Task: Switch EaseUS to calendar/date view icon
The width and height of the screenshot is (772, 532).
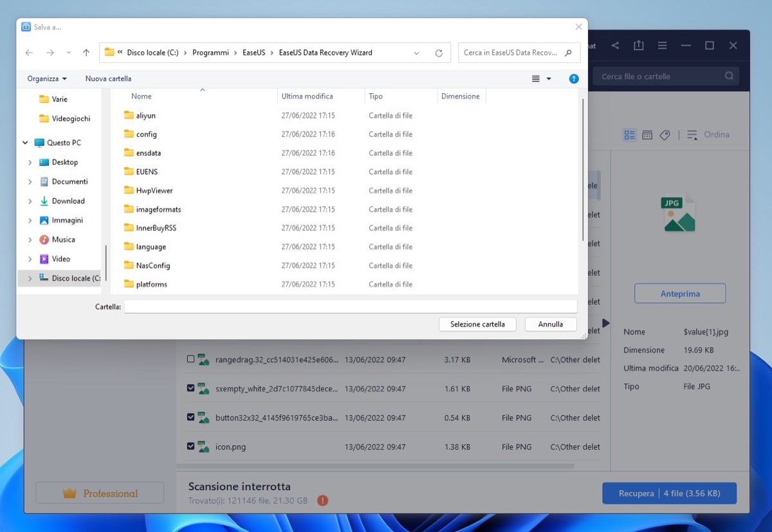Action: (x=647, y=134)
